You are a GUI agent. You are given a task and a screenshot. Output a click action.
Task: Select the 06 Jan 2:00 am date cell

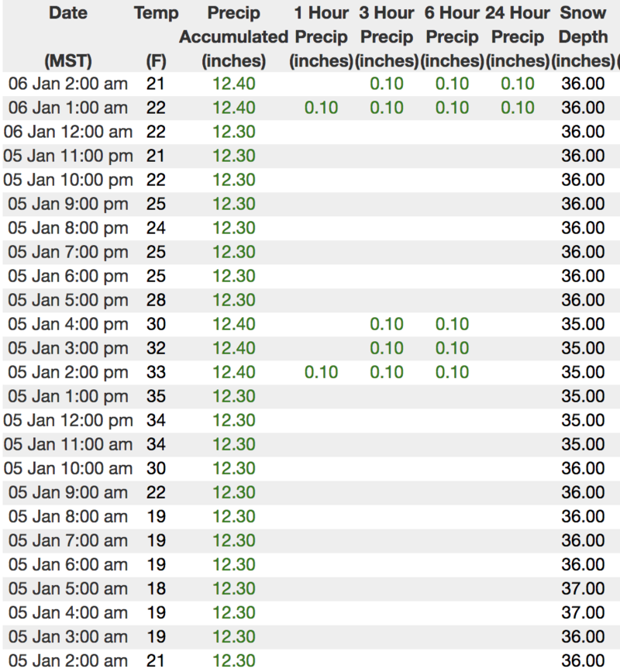(x=67, y=84)
